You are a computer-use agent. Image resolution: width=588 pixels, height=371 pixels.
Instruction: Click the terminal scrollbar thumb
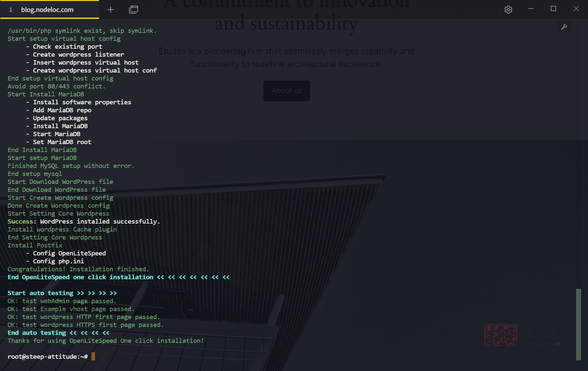(578, 325)
